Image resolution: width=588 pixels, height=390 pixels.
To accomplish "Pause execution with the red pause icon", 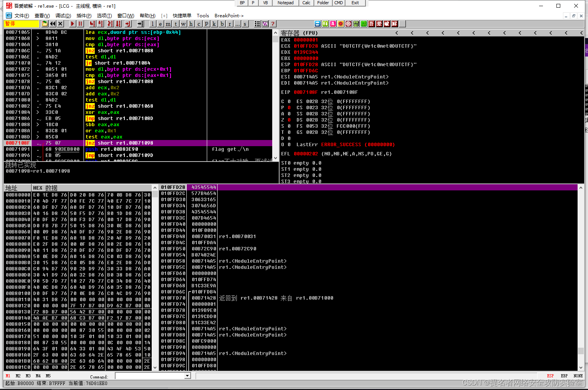I will (80, 24).
